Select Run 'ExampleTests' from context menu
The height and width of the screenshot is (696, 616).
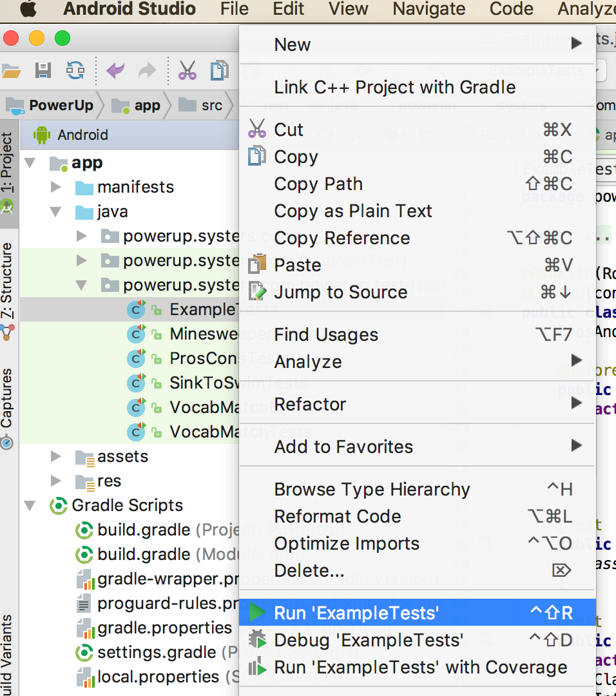tap(417, 613)
